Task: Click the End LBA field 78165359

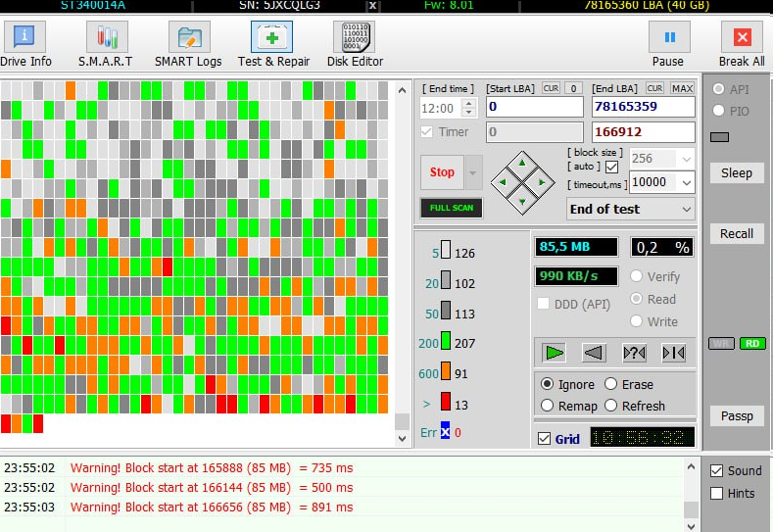Action: tap(644, 107)
